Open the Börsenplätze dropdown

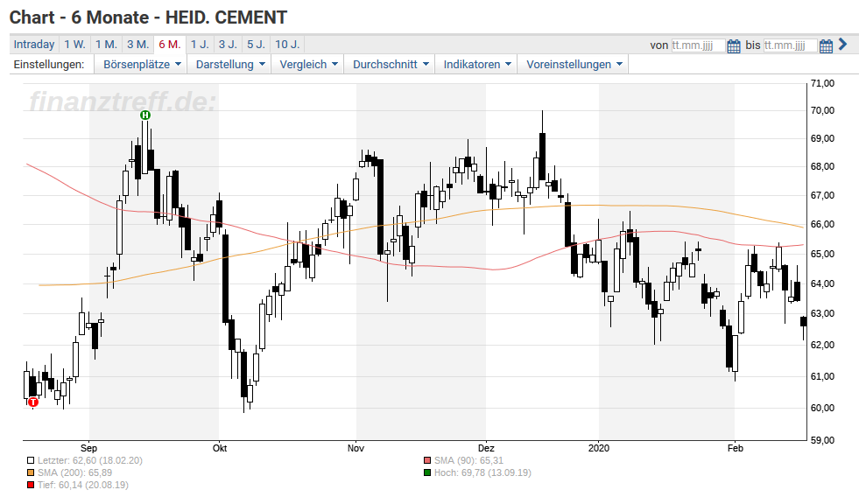(x=141, y=64)
